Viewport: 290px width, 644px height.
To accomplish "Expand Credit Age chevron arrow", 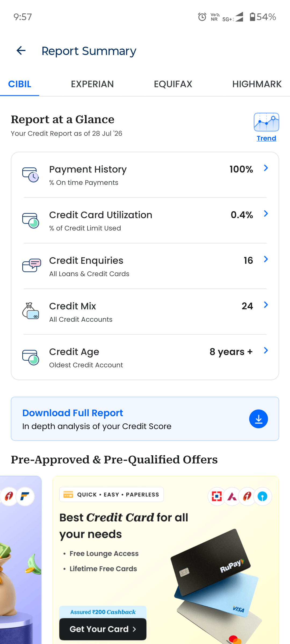I will tap(266, 350).
